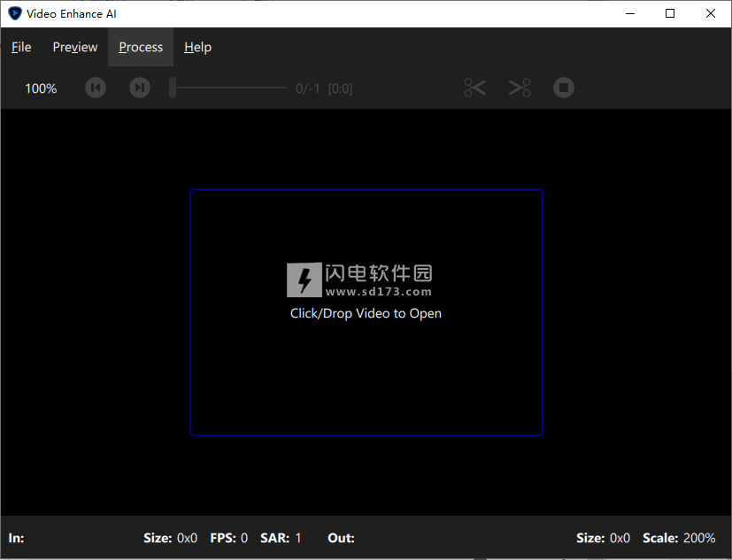Click the stop processing button
This screenshot has height=560, width=732.
pos(564,88)
